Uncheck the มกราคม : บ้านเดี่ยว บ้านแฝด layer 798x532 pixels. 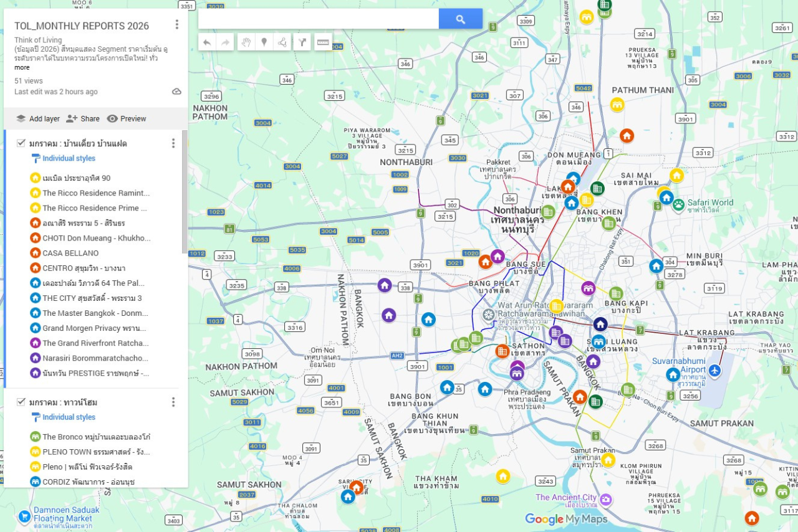coord(21,143)
